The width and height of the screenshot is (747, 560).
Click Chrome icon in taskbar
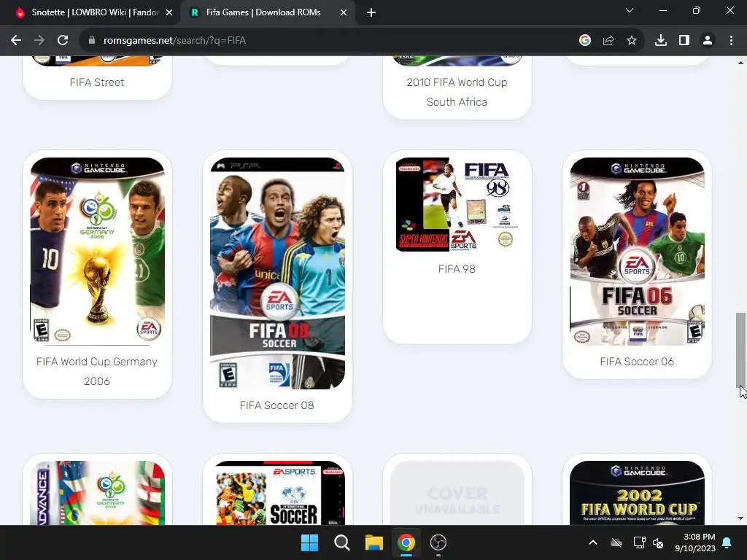click(406, 542)
